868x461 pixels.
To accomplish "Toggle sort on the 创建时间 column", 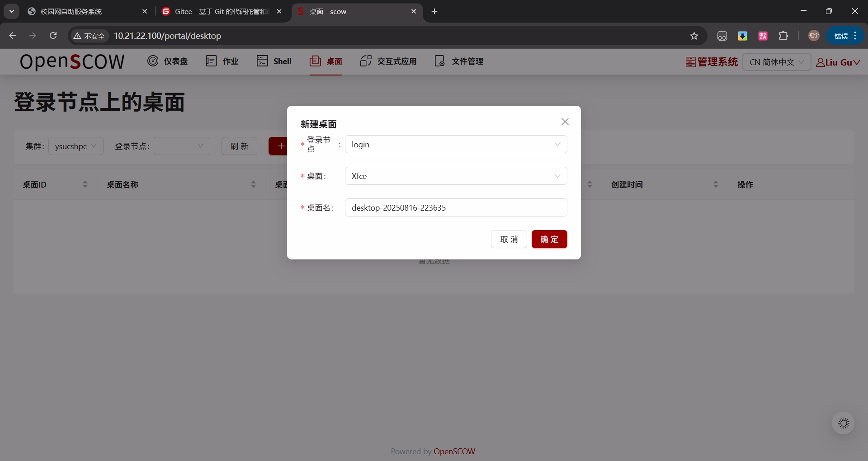I will tap(716, 184).
